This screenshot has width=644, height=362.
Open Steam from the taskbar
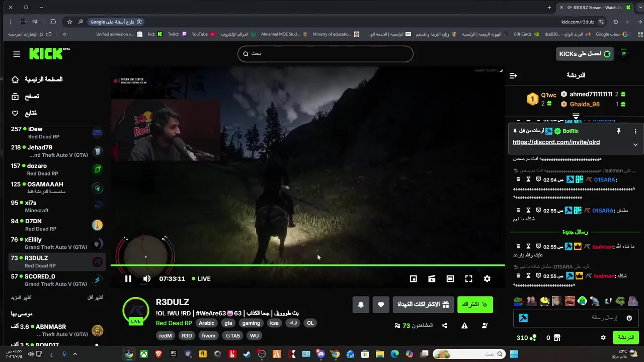(247, 354)
